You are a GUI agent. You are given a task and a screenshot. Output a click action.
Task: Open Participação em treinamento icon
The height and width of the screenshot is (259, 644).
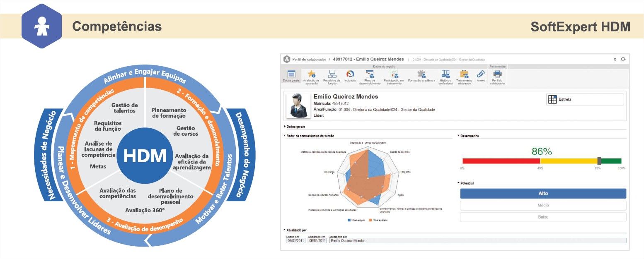394,74
